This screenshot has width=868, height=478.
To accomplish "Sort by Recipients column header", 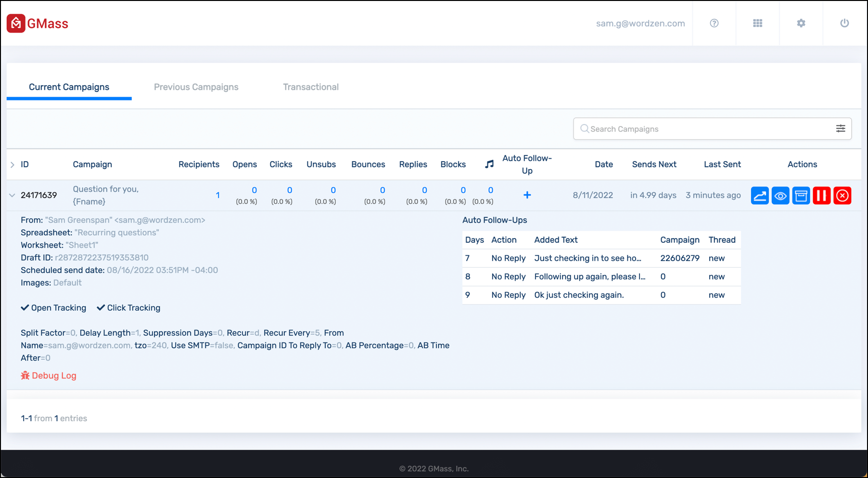I will tap(199, 164).
